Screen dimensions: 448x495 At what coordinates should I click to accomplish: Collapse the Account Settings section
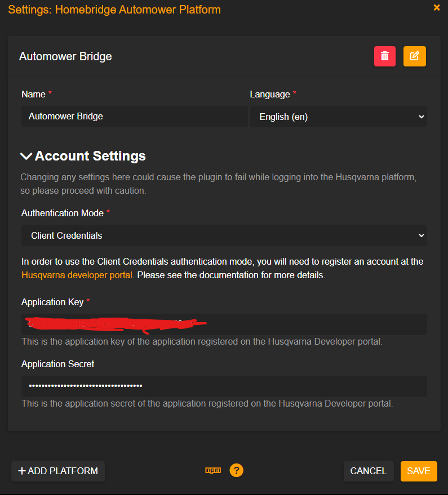pyautogui.click(x=25, y=156)
